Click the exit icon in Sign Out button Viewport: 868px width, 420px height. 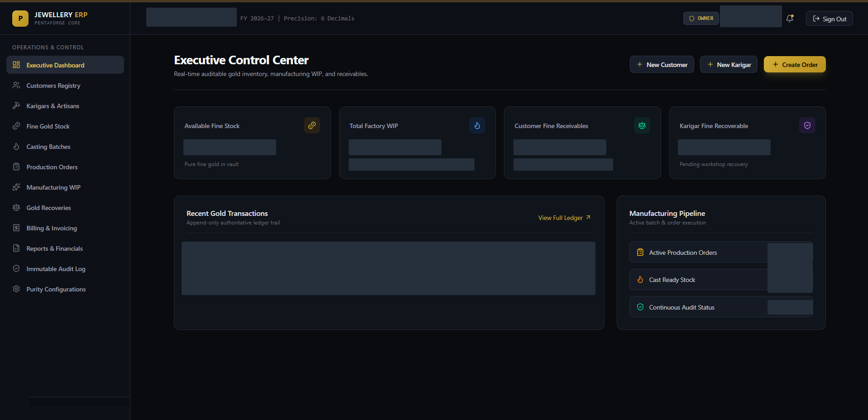[816, 19]
